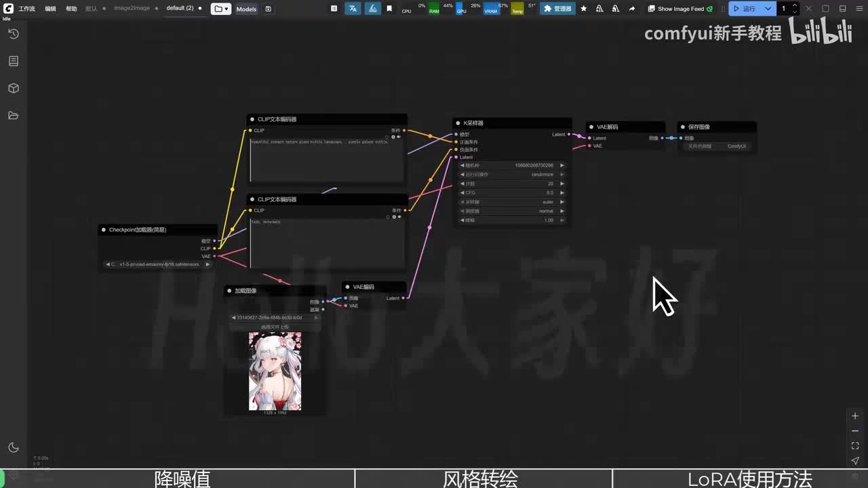Click the save workflow disk icon
The image size is (868, 488).
(268, 9)
